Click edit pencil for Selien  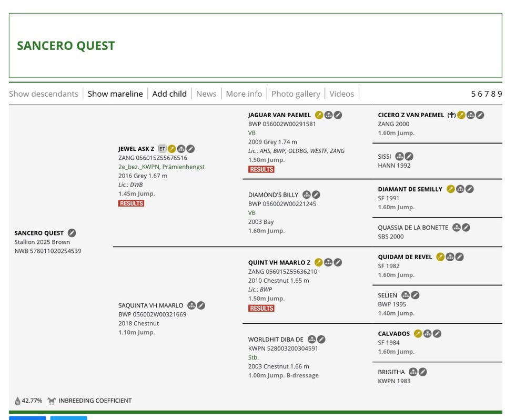(415, 295)
